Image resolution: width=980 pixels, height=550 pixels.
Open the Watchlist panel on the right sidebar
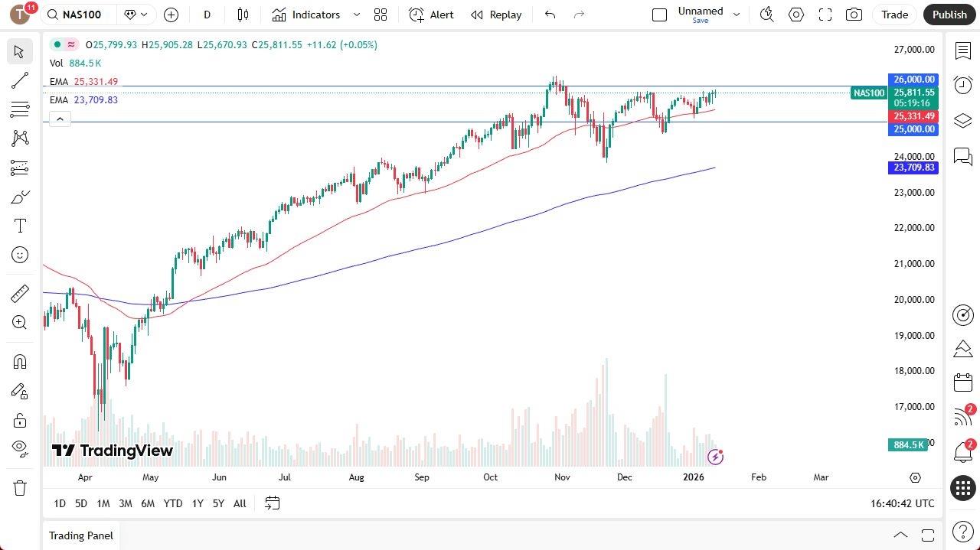click(x=963, y=50)
